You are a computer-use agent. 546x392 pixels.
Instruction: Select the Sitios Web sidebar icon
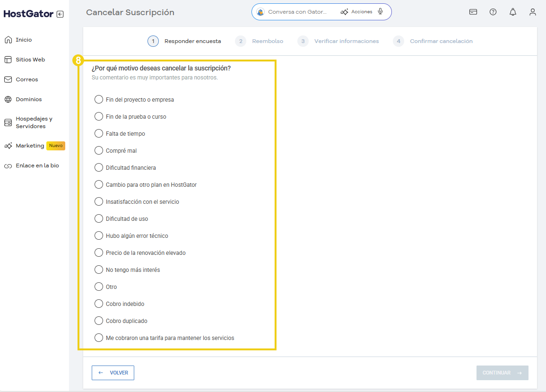click(7, 59)
